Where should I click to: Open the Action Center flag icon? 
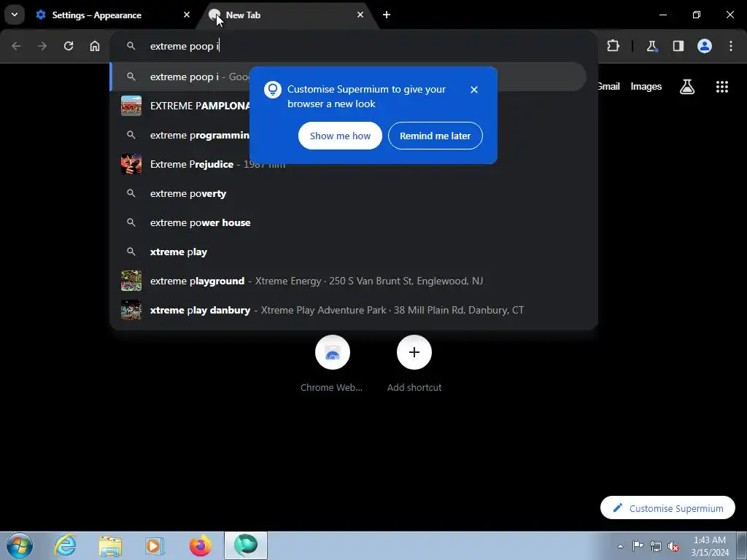coord(638,546)
